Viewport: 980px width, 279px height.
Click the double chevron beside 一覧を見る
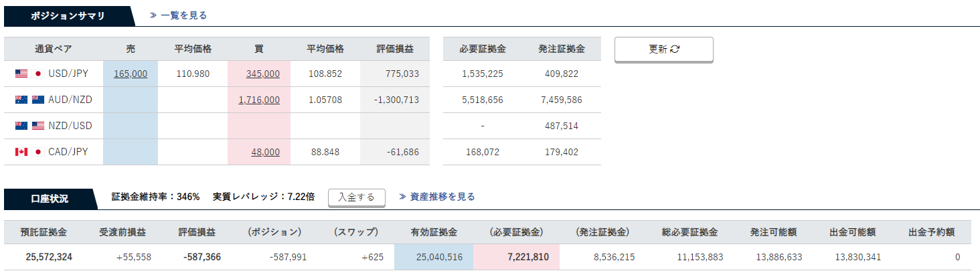(153, 15)
